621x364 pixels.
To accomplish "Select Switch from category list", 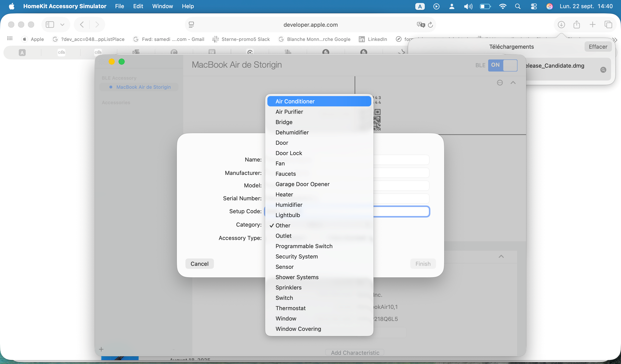I will 319,298.
